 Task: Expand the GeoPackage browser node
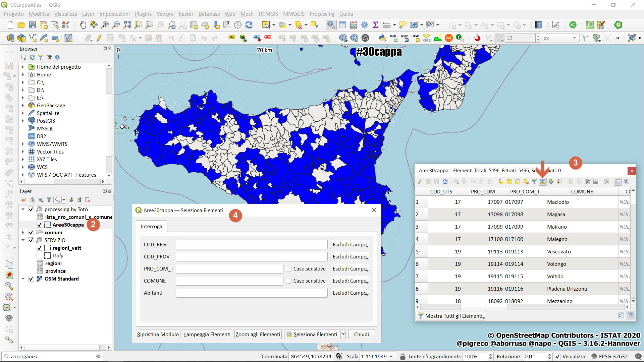click(23, 106)
